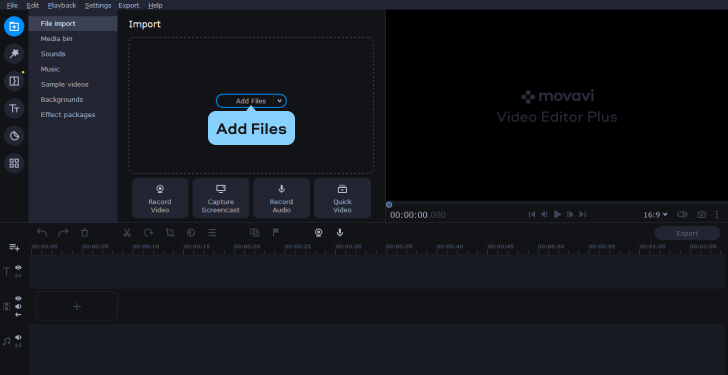728x375 pixels.
Task: Open the Settings menu
Action: click(98, 6)
